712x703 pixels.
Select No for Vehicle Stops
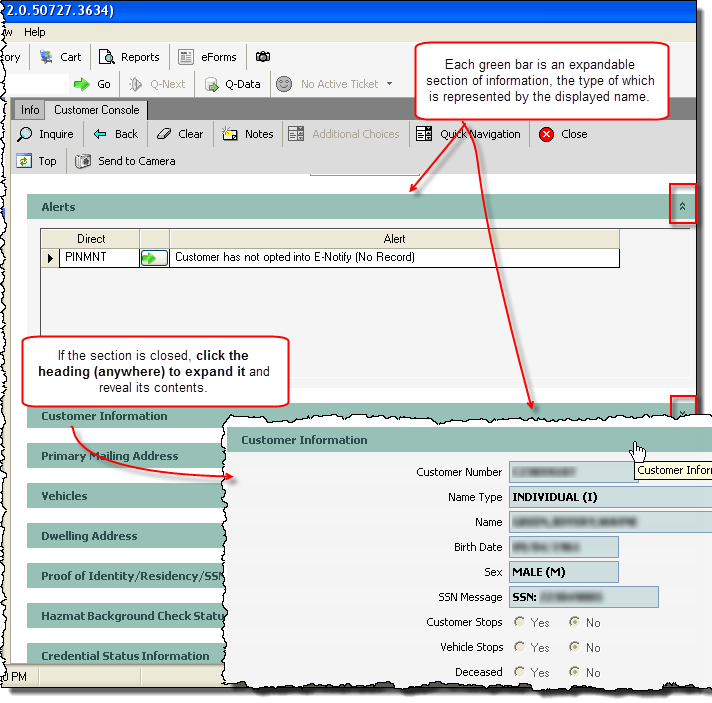[x=574, y=647]
